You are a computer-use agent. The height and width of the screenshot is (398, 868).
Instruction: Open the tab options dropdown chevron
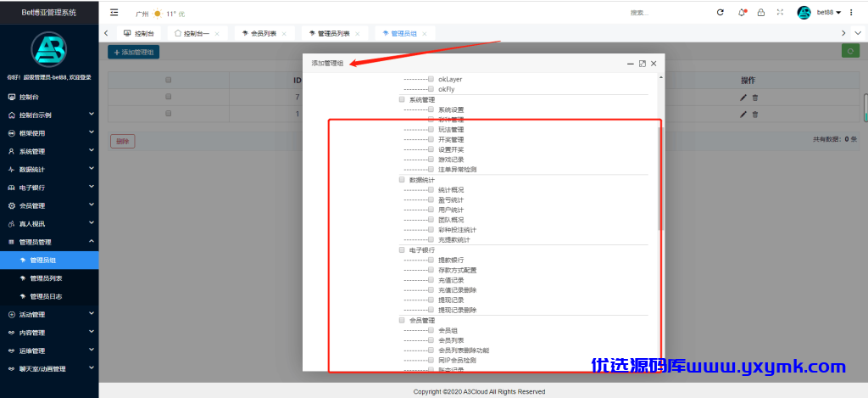tap(858, 33)
